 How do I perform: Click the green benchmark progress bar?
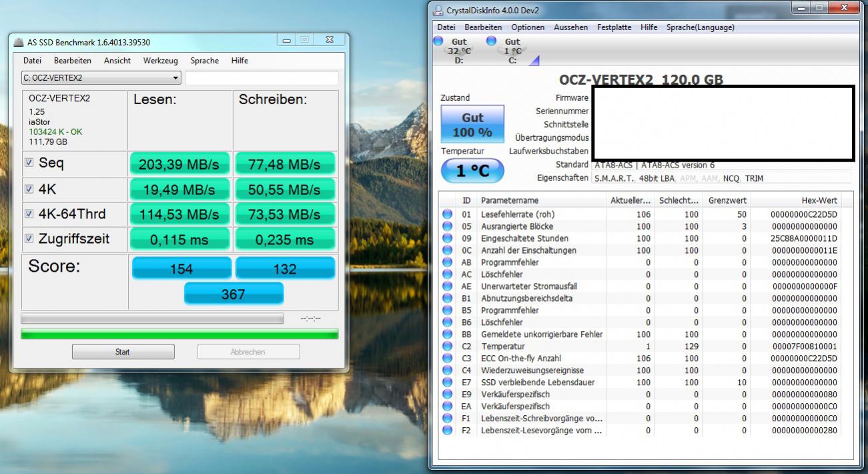point(179,334)
